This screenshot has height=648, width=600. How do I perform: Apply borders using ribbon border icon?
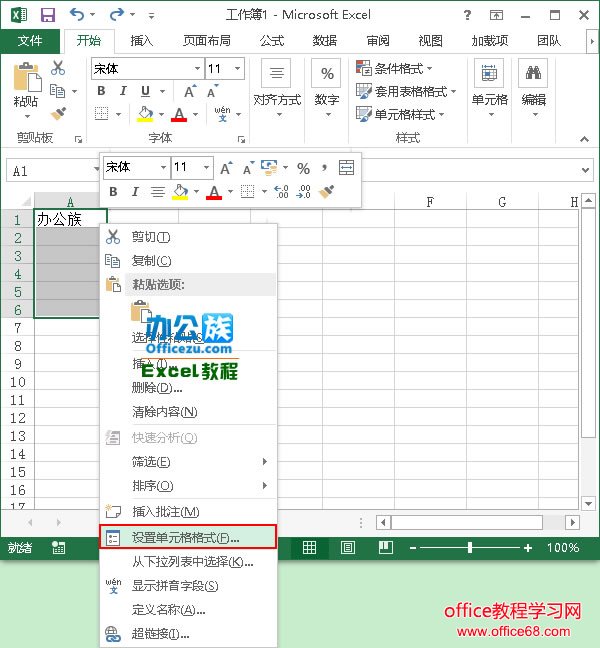point(102,113)
